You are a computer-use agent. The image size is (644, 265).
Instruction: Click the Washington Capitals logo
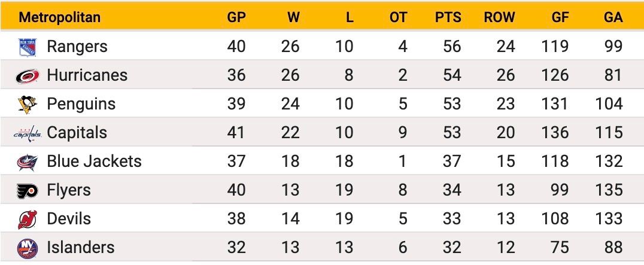[x=28, y=133]
